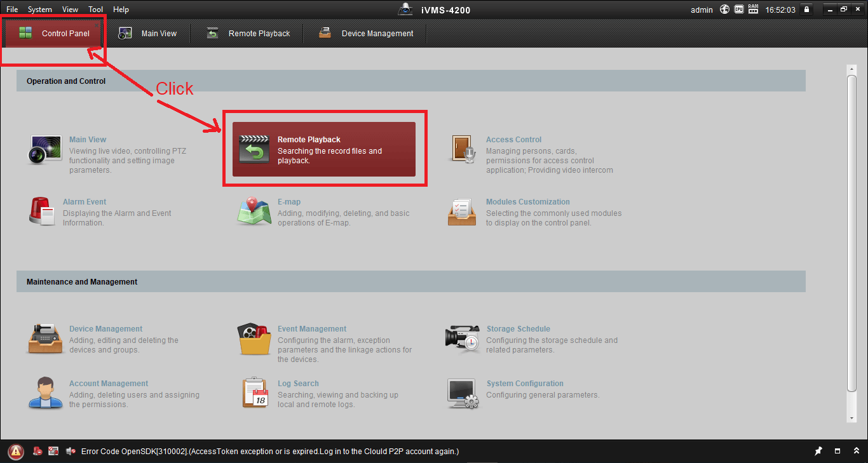868x463 pixels.
Task: Click Main View module title link
Action: coord(88,140)
